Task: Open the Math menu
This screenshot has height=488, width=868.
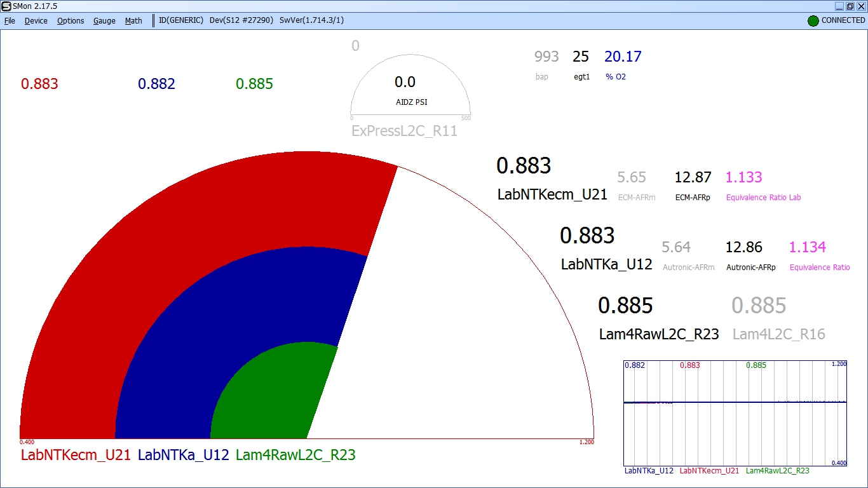Action: coord(133,21)
